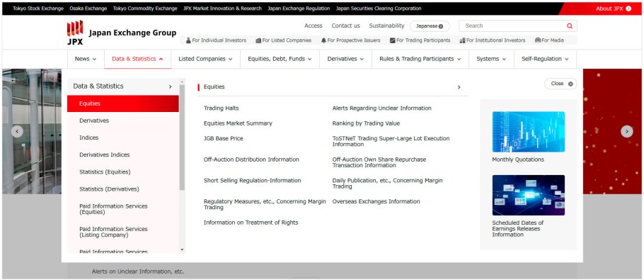Open Off-Auction Distribution Information
This screenshot has width=644, height=280.
pyautogui.click(x=251, y=159)
